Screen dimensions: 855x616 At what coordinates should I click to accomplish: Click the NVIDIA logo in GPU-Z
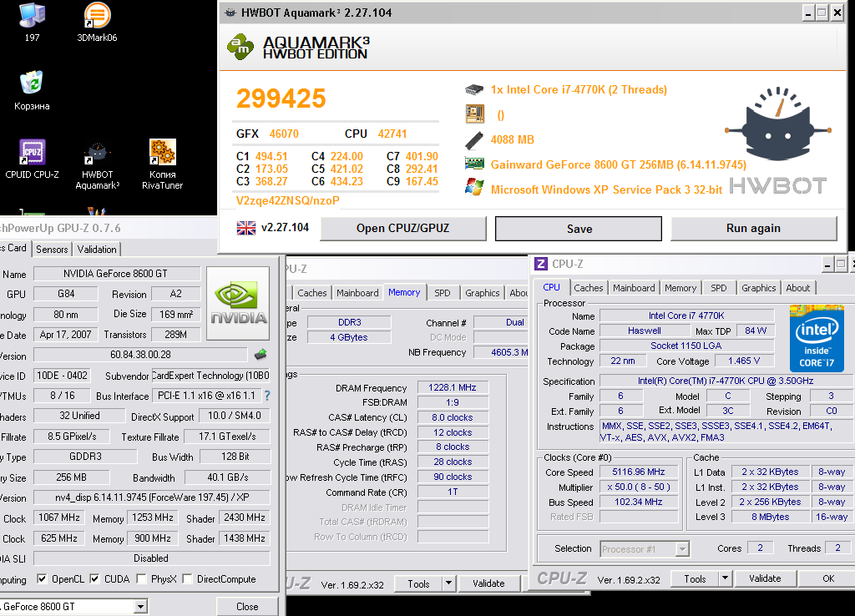click(238, 303)
